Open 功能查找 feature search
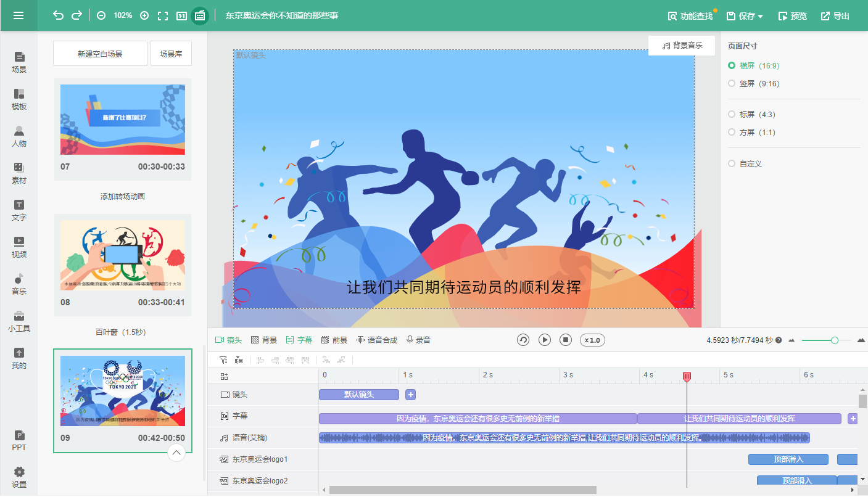868x497 pixels. click(x=690, y=16)
